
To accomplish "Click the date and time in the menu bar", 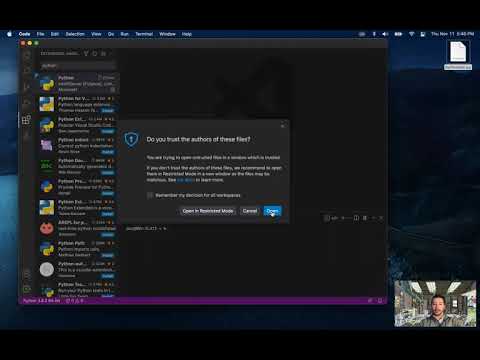I will pyautogui.click(x=452, y=34).
